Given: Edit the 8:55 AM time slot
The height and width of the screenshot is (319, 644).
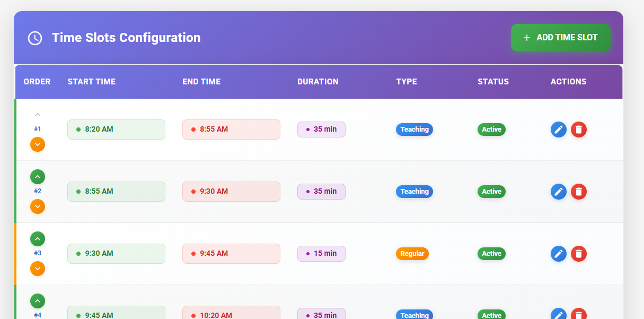Looking at the screenshot, I should coord(559,192).
